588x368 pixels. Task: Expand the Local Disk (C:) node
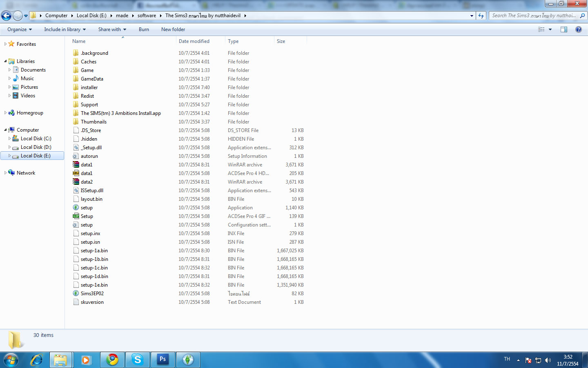pyautogui.click(x=9, y=139)
